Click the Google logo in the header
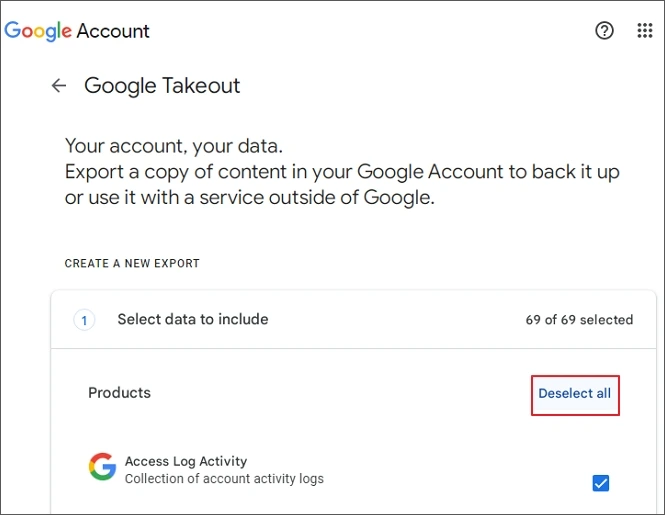The image size is (665, 515). [38, 31]
